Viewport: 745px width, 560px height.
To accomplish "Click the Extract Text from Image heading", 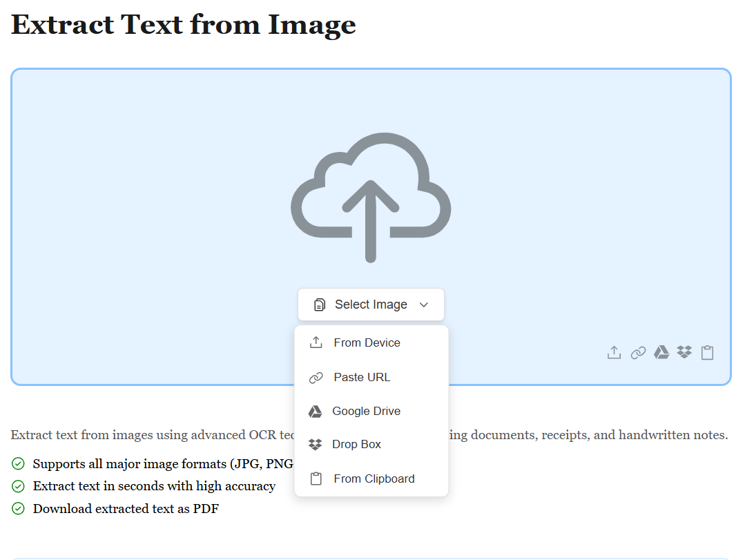I will 184,25.
